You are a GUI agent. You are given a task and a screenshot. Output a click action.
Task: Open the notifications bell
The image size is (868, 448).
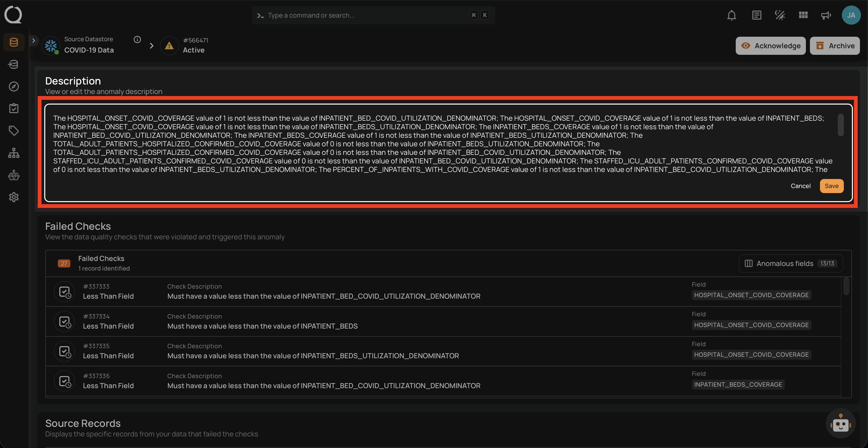click(x=731, y=15)
